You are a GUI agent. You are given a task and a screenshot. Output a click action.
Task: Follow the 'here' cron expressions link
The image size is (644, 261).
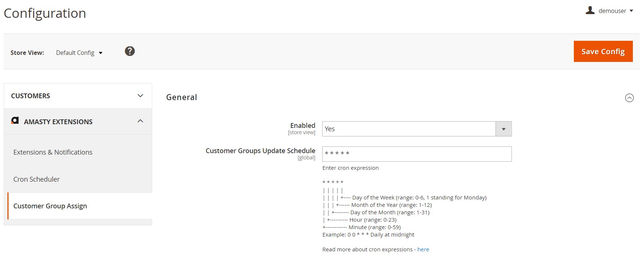coord(423,250)
